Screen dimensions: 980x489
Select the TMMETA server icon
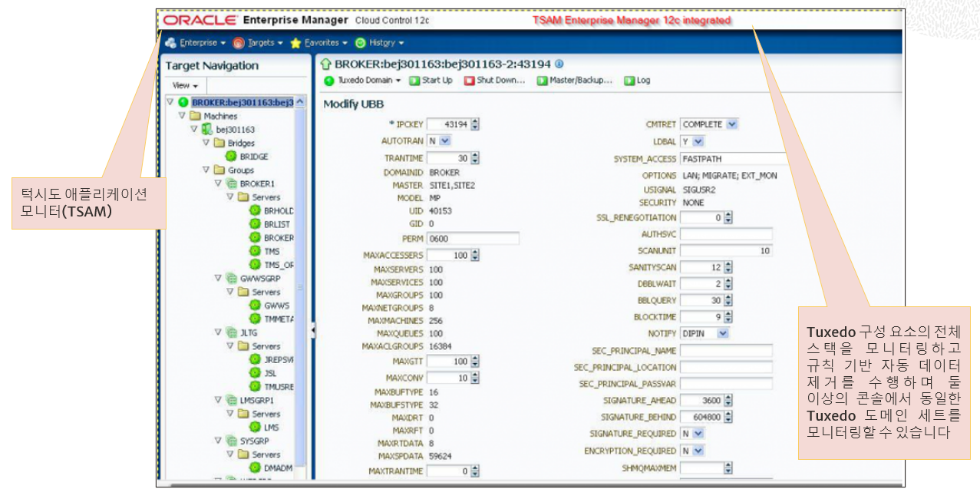(x=255, y=319)
